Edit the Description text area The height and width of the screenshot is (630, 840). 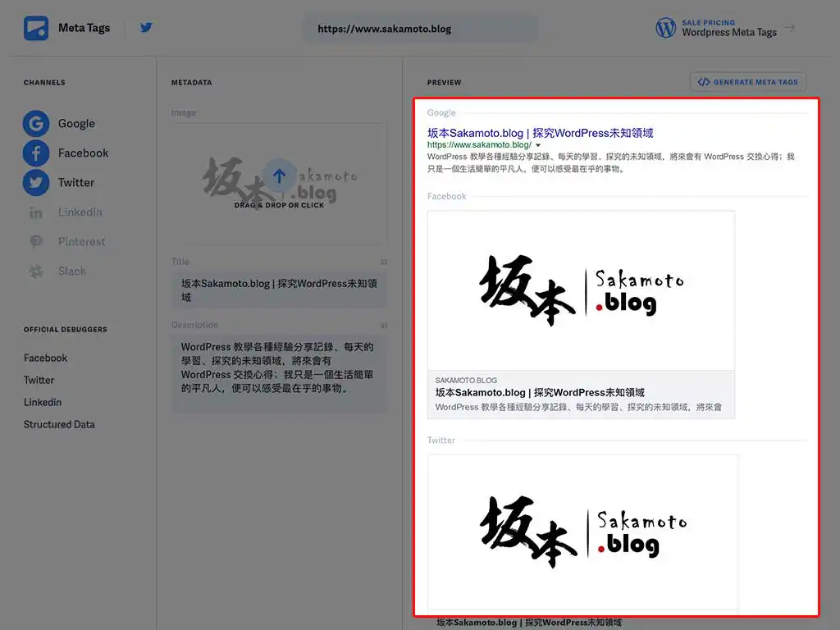click(279, 368)
